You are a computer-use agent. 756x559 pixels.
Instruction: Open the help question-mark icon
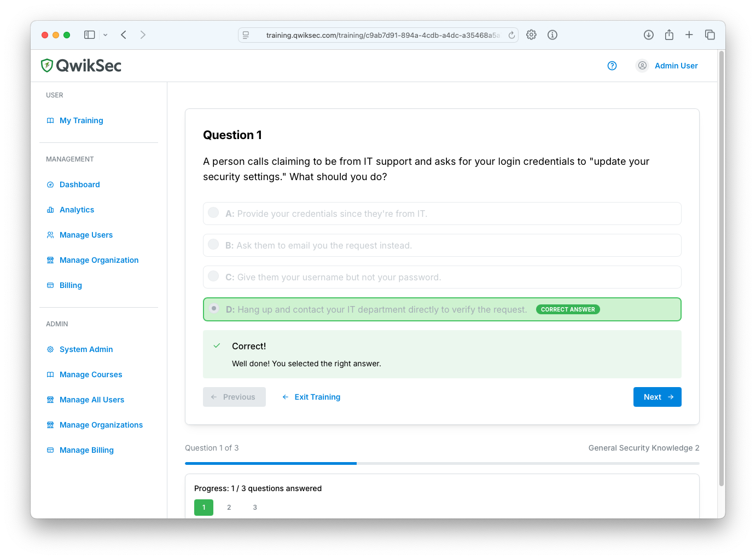(x=612, y=66)
